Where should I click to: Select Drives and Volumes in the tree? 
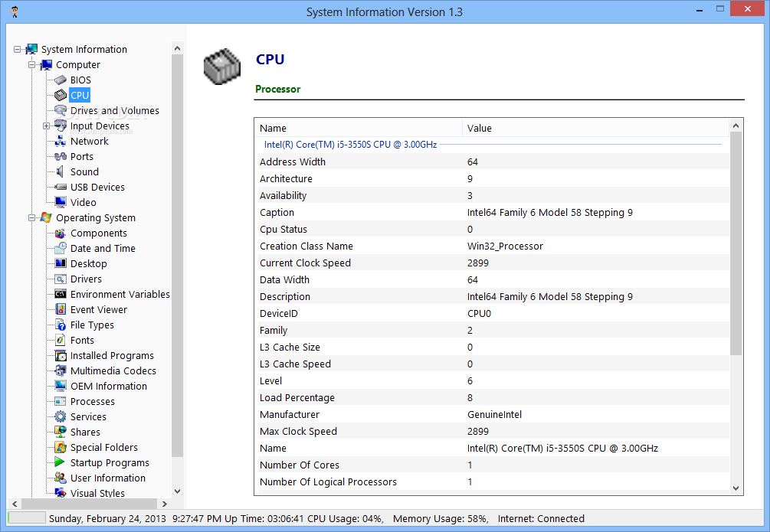pyautogui.click(x=114, y=110)
